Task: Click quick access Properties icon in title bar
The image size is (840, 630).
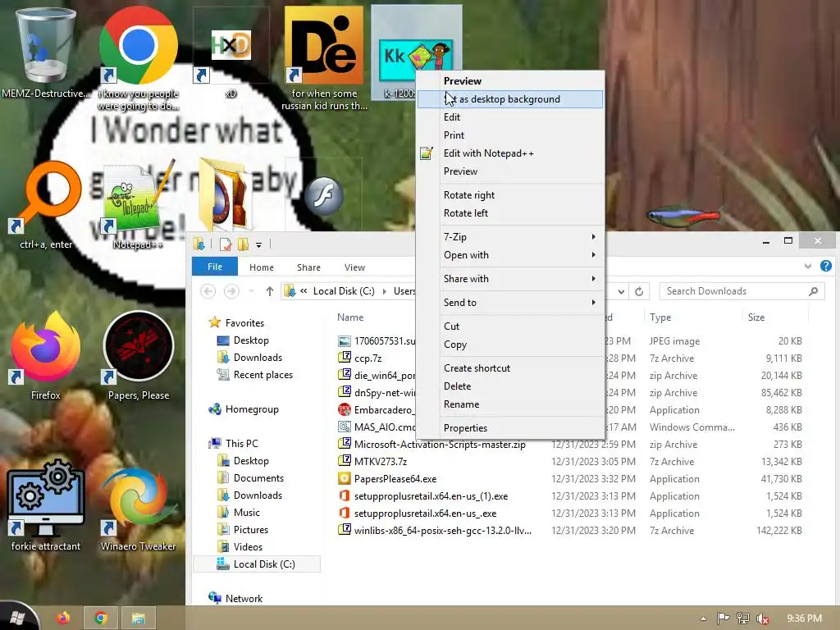Action: 226,244
